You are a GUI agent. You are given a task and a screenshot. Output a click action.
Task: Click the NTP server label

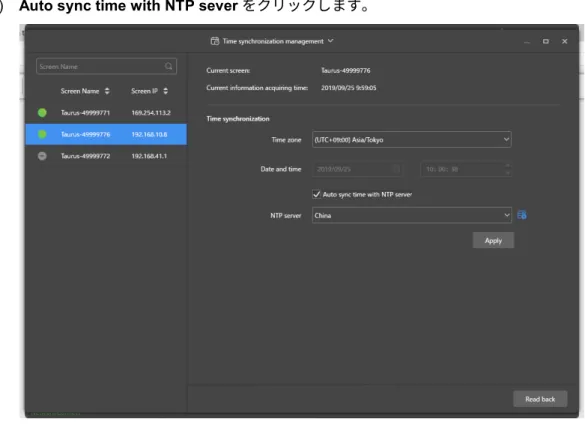coord(285,215)
